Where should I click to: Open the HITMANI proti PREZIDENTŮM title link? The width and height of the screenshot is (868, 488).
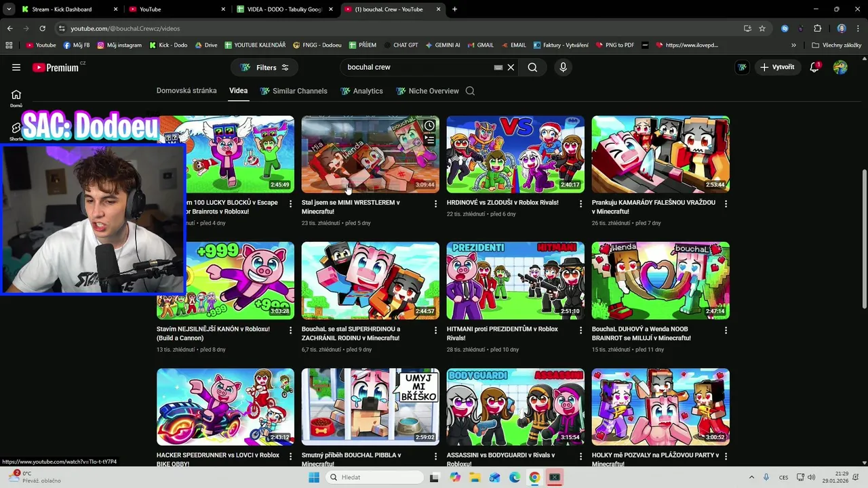pos(502,333)
